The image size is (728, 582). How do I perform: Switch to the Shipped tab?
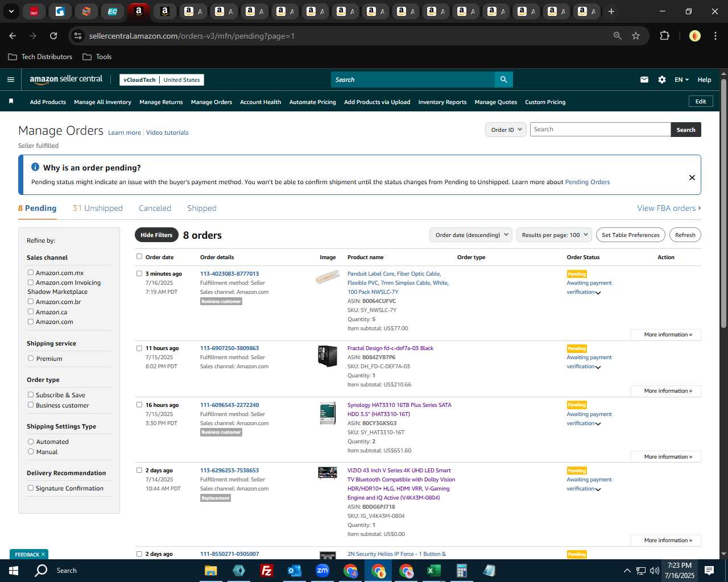[202, 208]
